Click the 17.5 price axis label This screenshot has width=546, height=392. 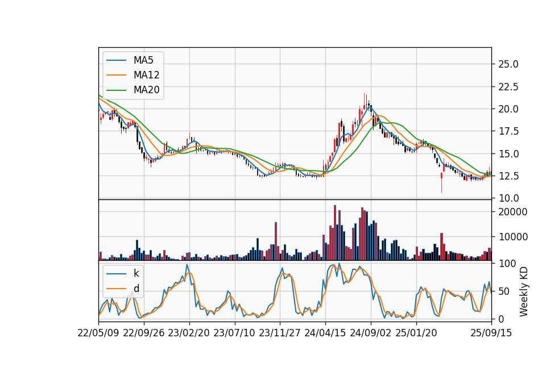pos(508,131)
